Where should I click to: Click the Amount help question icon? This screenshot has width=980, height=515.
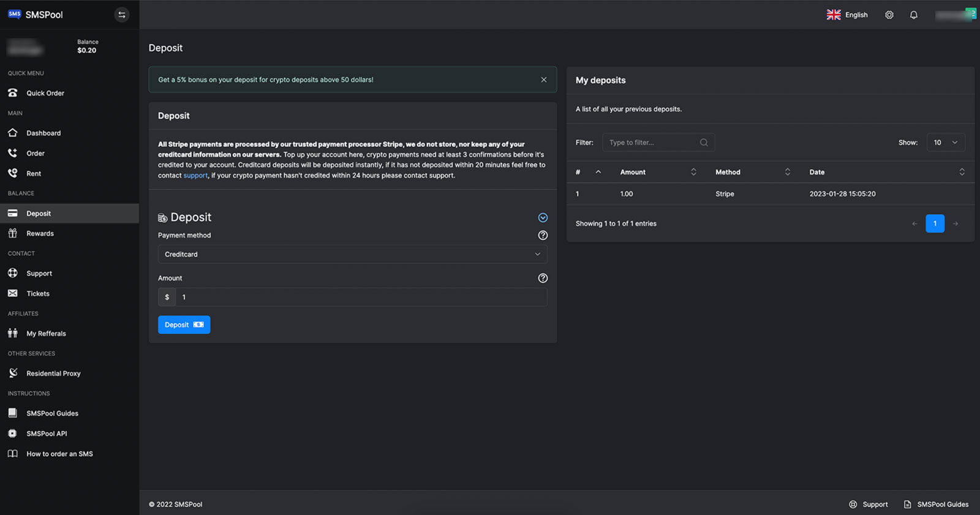tap(543, 278)
